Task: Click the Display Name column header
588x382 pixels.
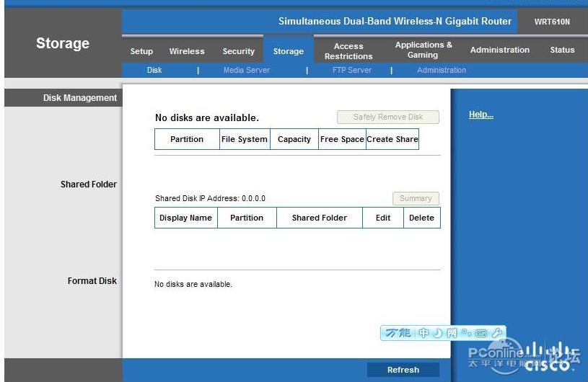Action: coord(185,218)
